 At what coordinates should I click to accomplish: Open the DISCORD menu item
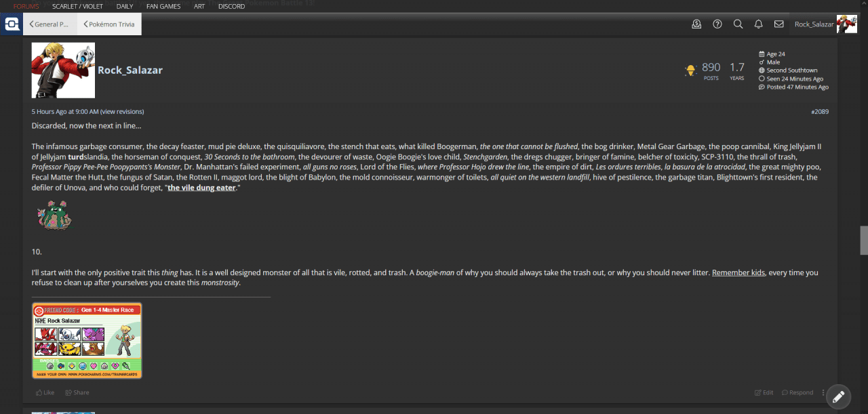(x=232, y=6)
